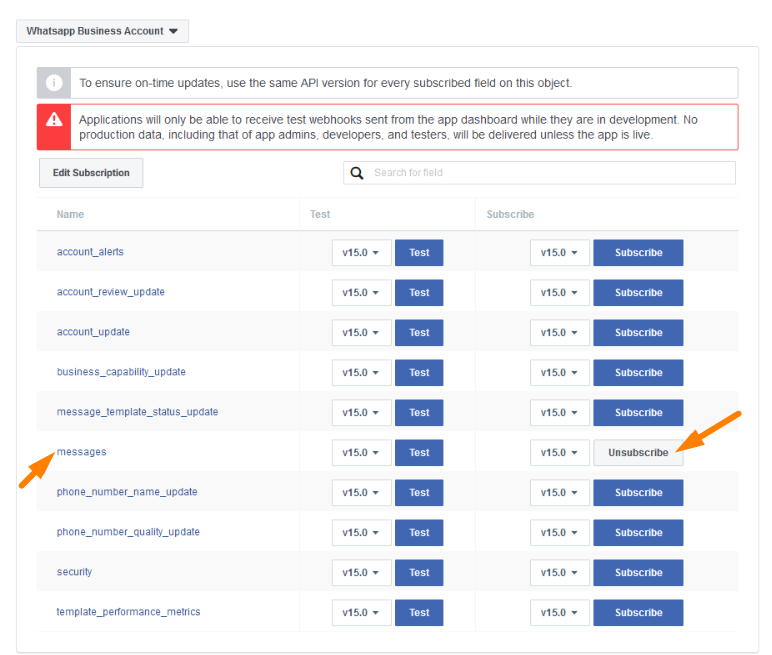Viewport: 772px width, 655px height.
Task: Subscribe to the security field
Action: click(x=638, y=573)
